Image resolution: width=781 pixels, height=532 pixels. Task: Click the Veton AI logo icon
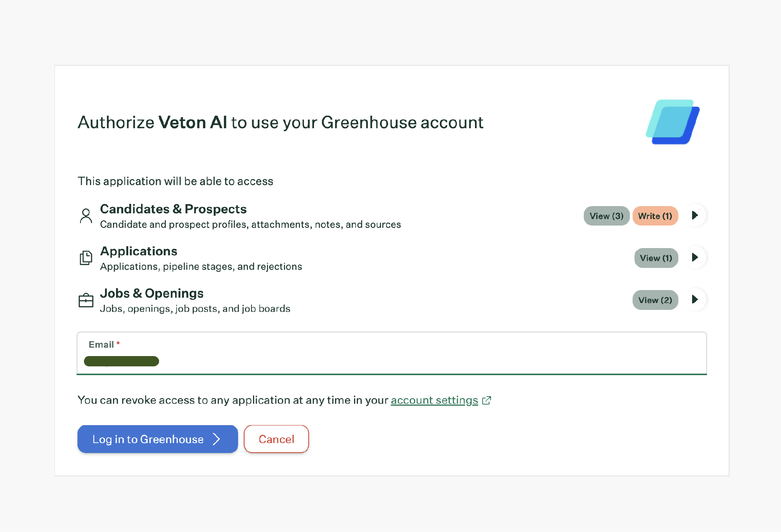[x=673, y=122]
